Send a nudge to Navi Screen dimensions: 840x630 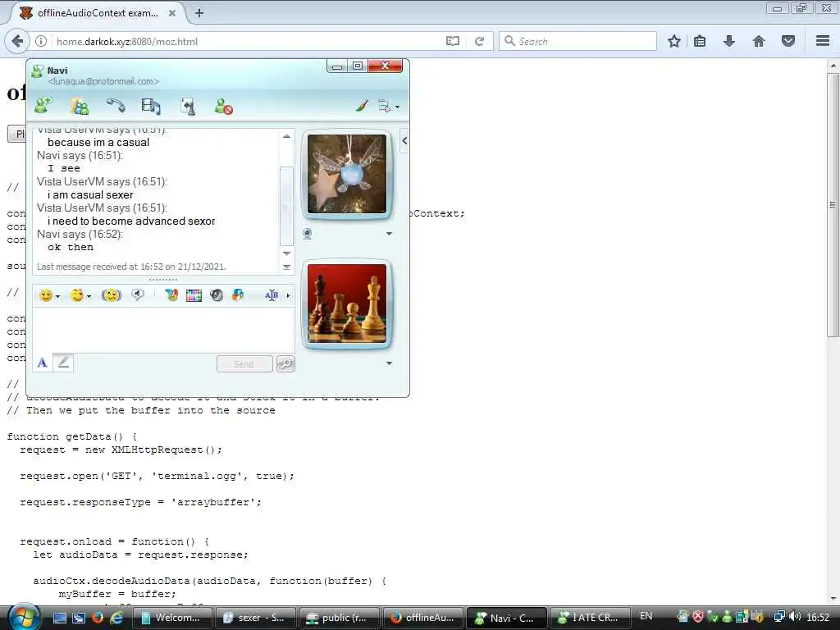[x=112, y=295]
